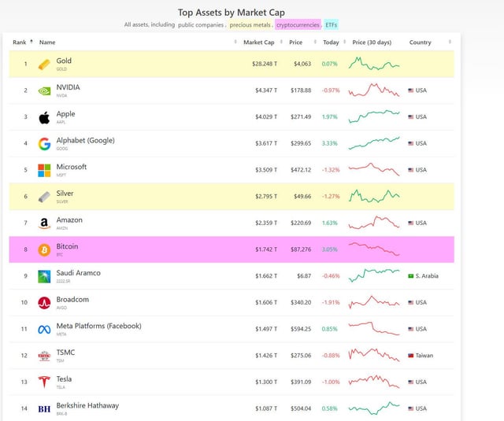Image resolution: width=504 pixels, height=421 pixels.
Task: Click the $49.66 silver price
Action: click(302, 197)
